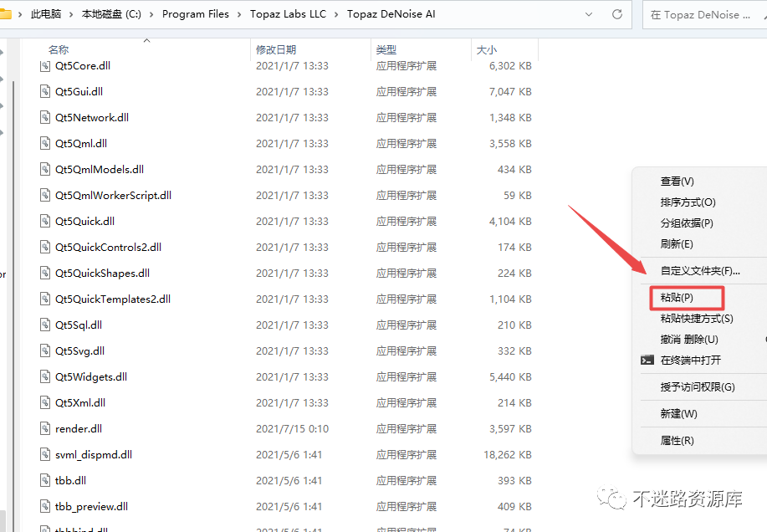This screenshot has width=767, height=532.
Task: Go to 本地磁盘 (C:) in the breadcrumb
Action: click(x=111, y=14)
